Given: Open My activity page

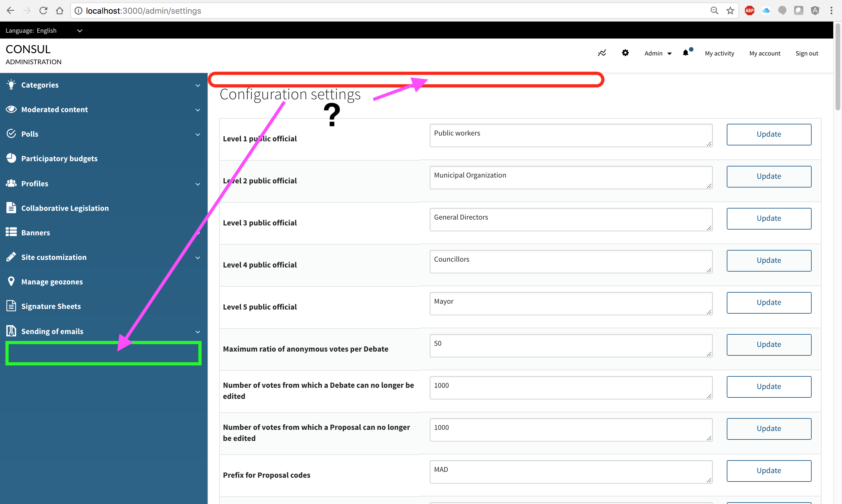Looking at the screenshot, I should point(719,53).
